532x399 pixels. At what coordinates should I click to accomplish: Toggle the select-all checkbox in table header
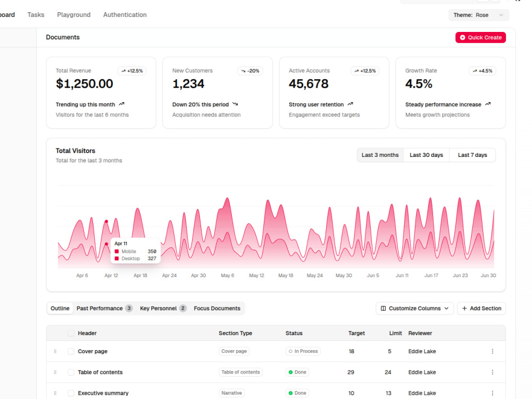71,333
